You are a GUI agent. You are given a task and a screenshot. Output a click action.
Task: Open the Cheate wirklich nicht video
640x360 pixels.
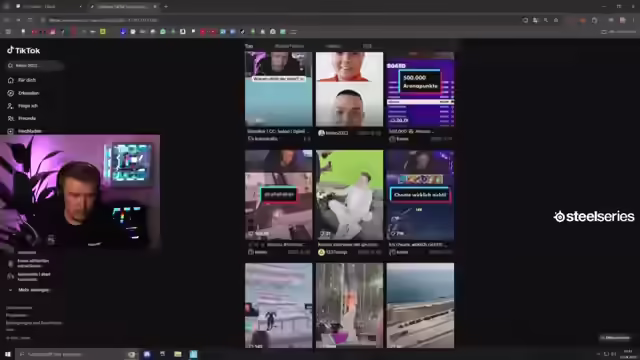[x=420, y=195]
